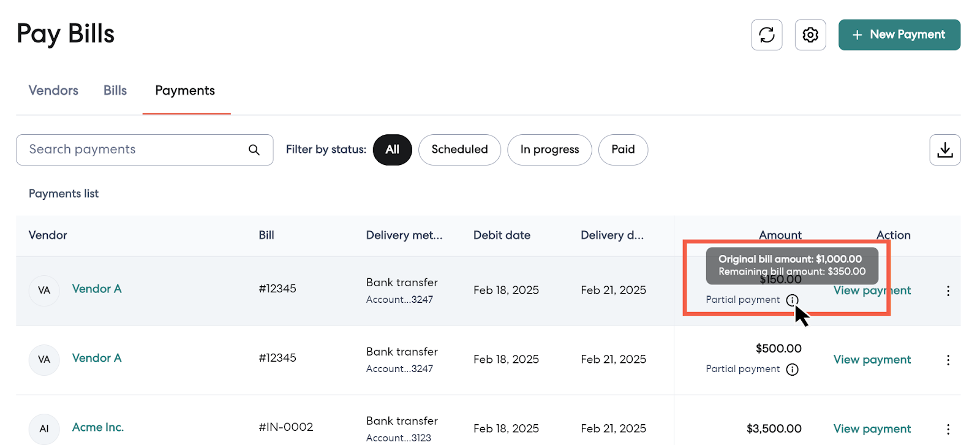
Task: Switch to the Bills tab
Action: [115, 91]
